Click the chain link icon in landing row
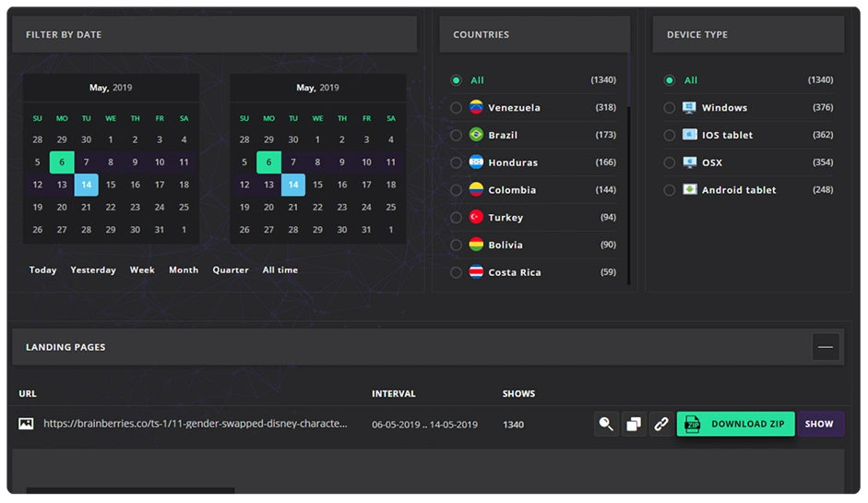868x503 pixels. coord(661,425)
